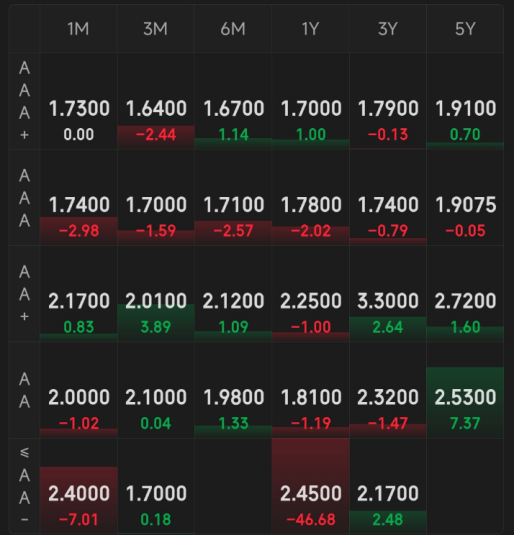The image size is (514, 536).
Task: Select AAA 1M cell showing 1.7400
Action: pos(78,198)
